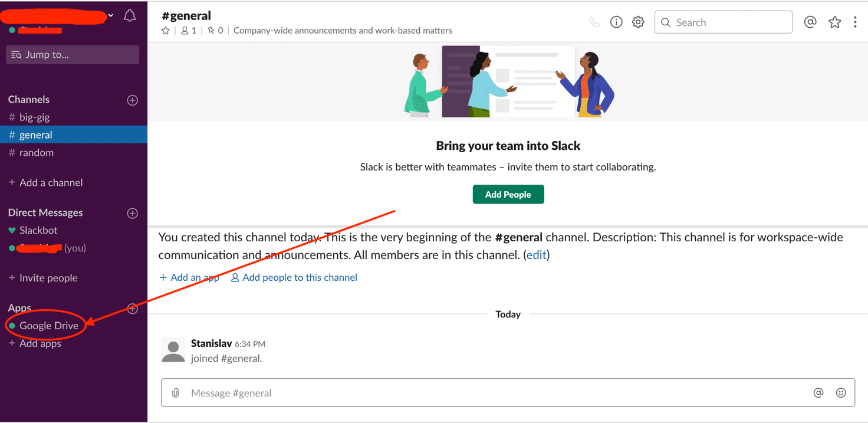Viewport: 868px width, 423px height.
Task: Switch to the big-gig channel
Action: [35, 117]
